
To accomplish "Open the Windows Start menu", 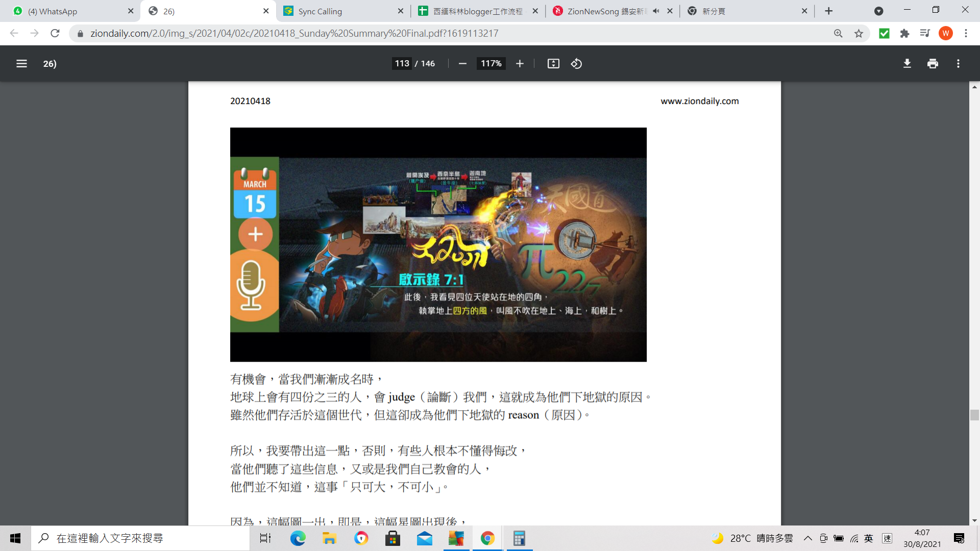I will click(x=15, y=538).
